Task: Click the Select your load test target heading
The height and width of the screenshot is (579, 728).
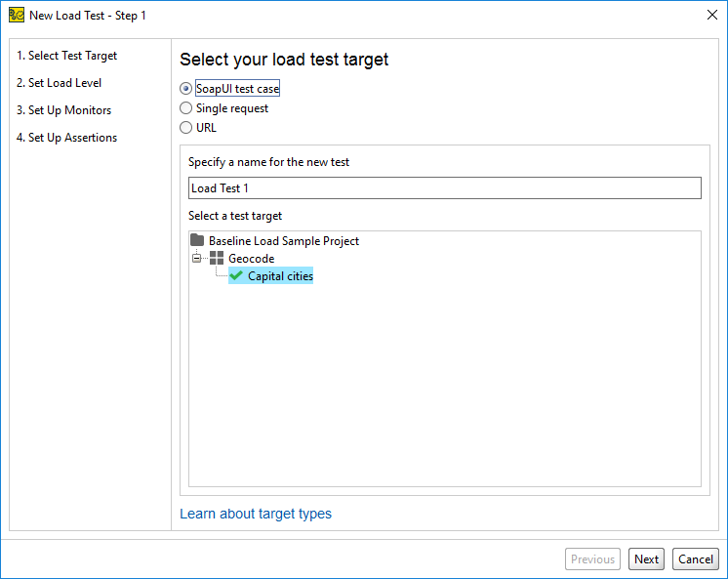Action: click(284, 60)
